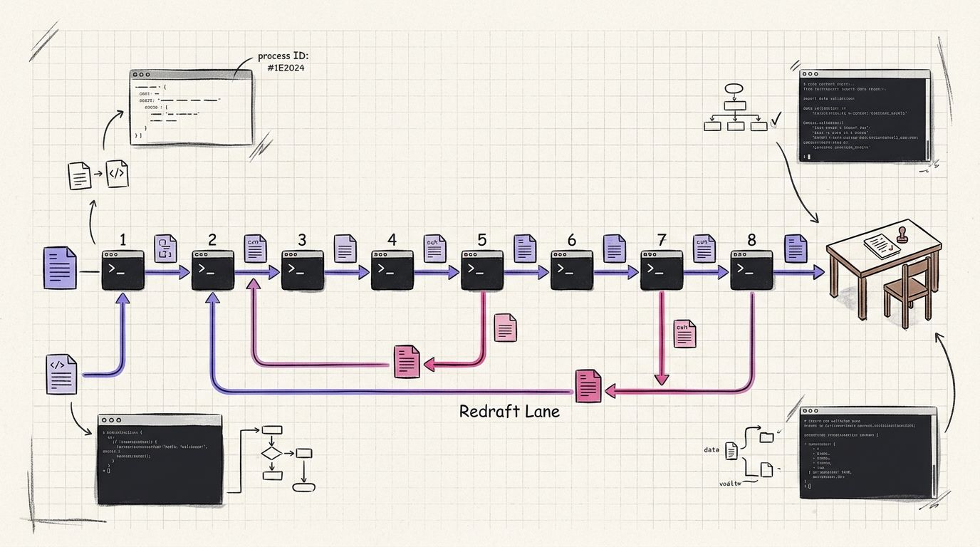The height and width of the screenshot is (547, 980).
Task: Click the white code file icon below the process window
Action: click(x=118, y=174)
